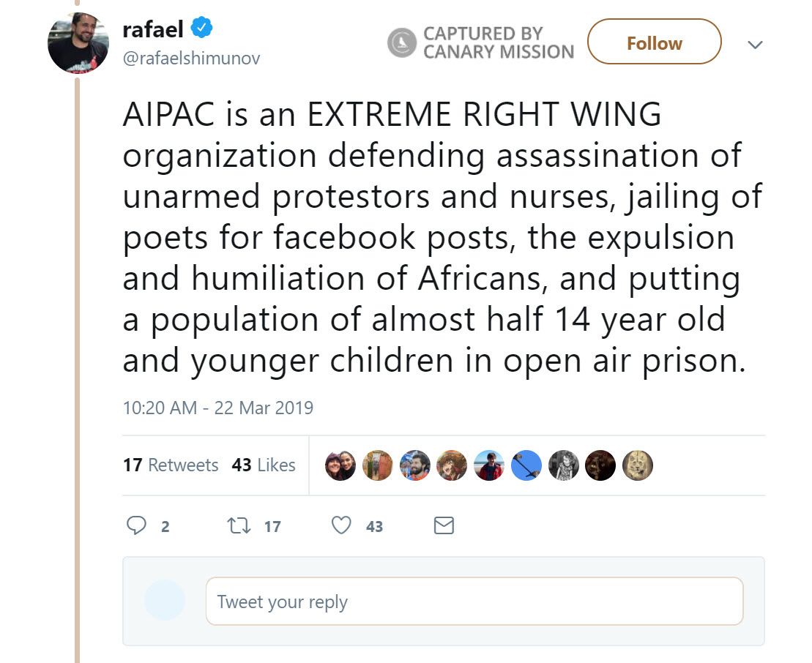Open rafael's profile picture

coord(78,42)
